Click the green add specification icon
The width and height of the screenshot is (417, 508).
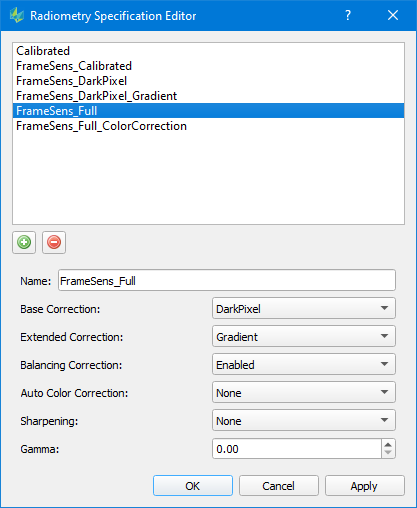[24, 242]
